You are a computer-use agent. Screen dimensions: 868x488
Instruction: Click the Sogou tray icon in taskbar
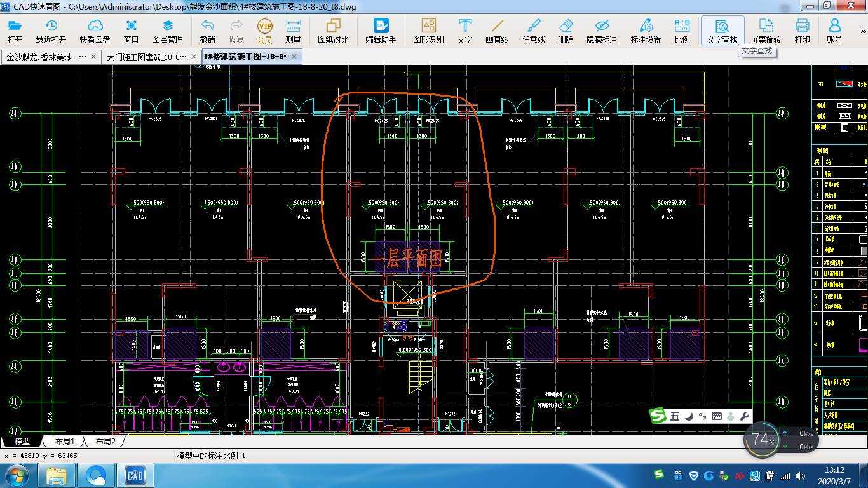coord(660,475)
